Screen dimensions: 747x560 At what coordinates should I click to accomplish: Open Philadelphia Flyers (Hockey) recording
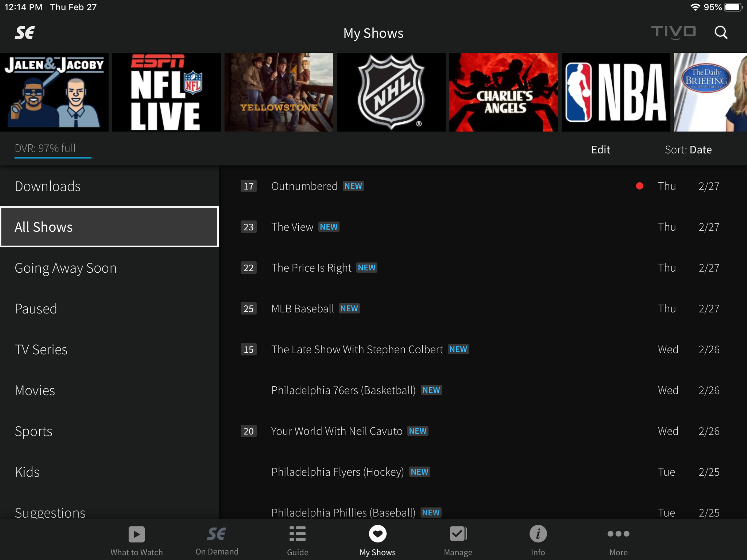[483, 472]
